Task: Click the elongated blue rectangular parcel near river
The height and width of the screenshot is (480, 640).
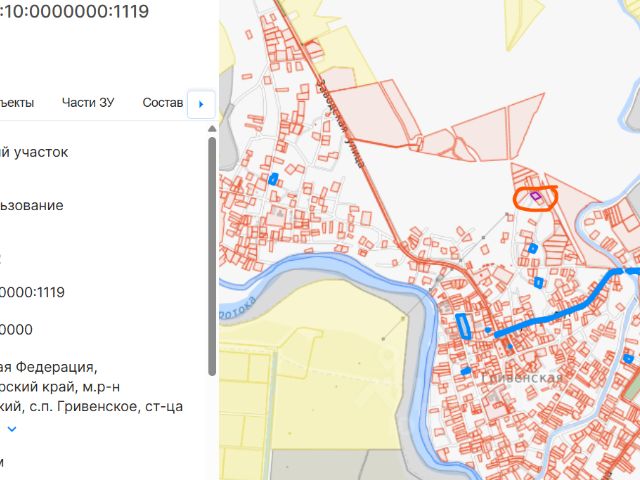Action: tap(463, 326)
